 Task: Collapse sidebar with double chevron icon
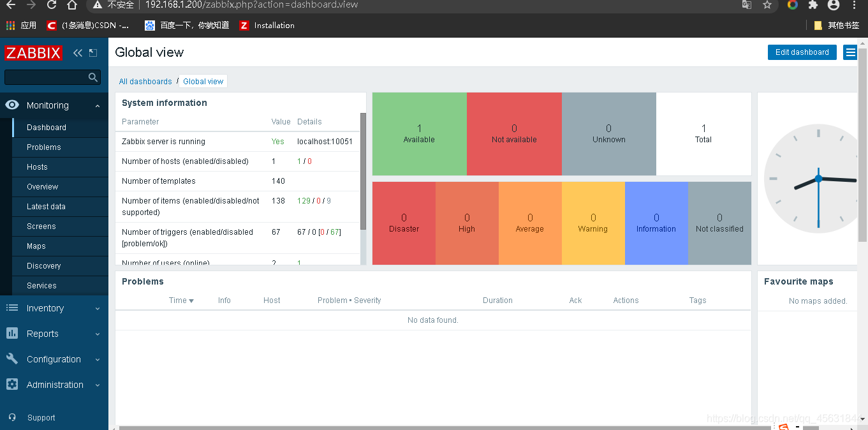[78, 53]
